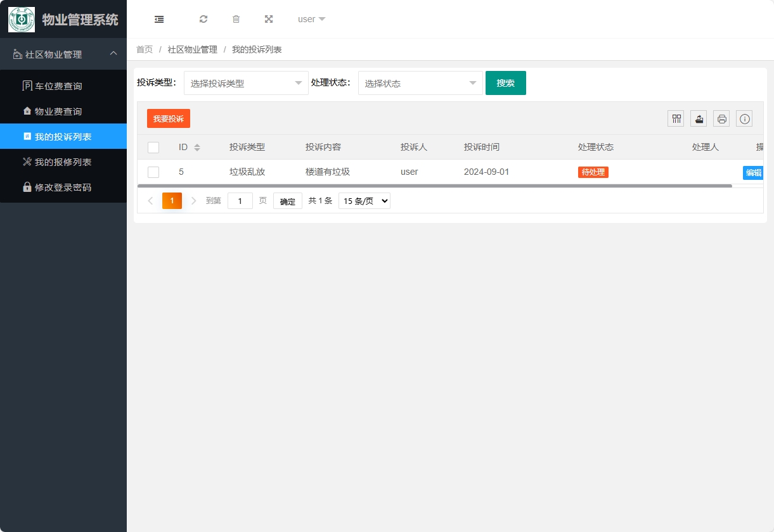Toggle the ID column sort arrows
This screenshot has height=532, width=774.
click(x=197, y=146)
